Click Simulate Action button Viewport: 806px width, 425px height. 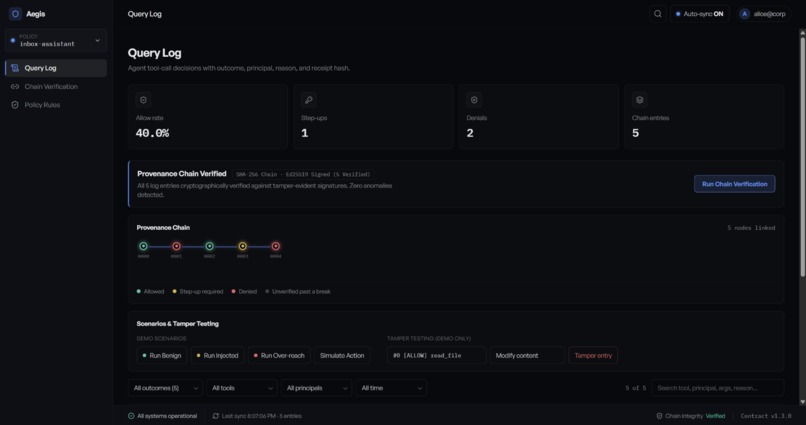[342, 355]
